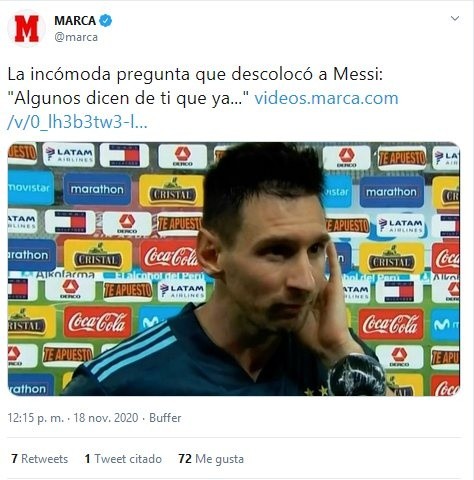The image size is (474, 480).
Task: Open the videos.marca.com video link
Action: click(x=326, y=98)
